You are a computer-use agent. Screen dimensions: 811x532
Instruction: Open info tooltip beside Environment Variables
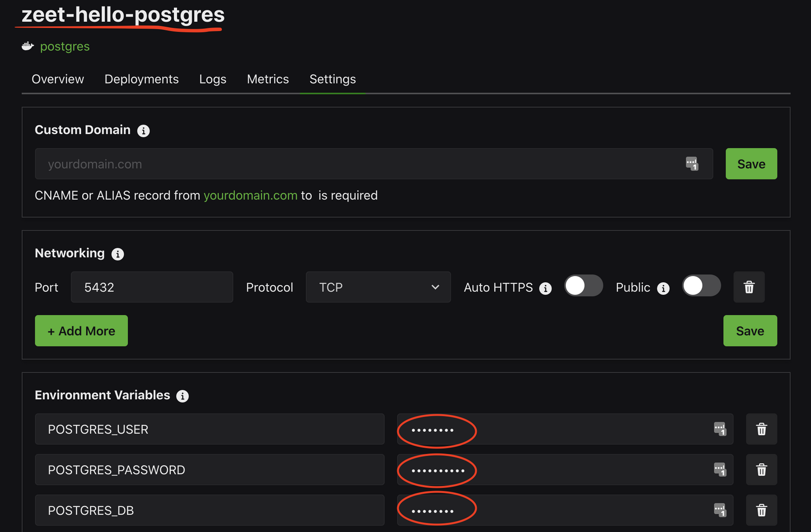(x=182, y=396)
